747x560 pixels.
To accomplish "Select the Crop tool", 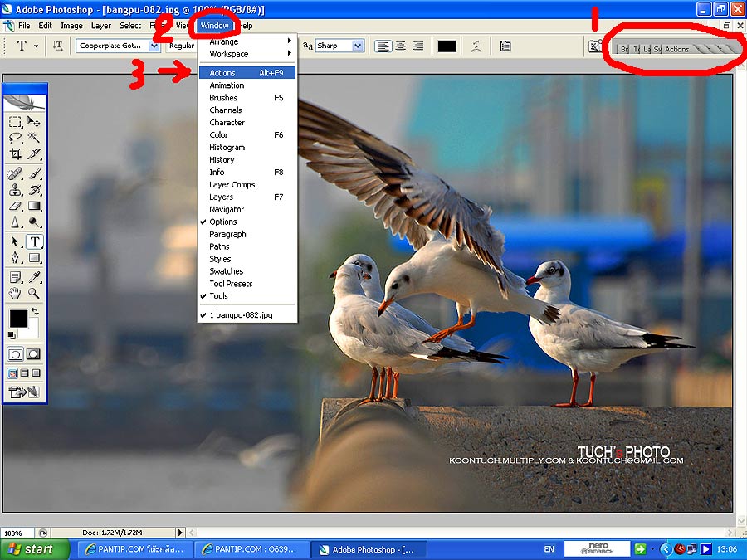I will click(15, 153).
